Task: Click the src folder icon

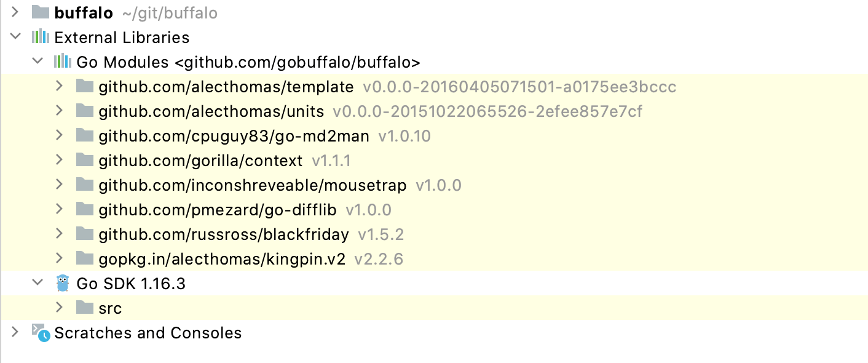Action: (85, 308)
